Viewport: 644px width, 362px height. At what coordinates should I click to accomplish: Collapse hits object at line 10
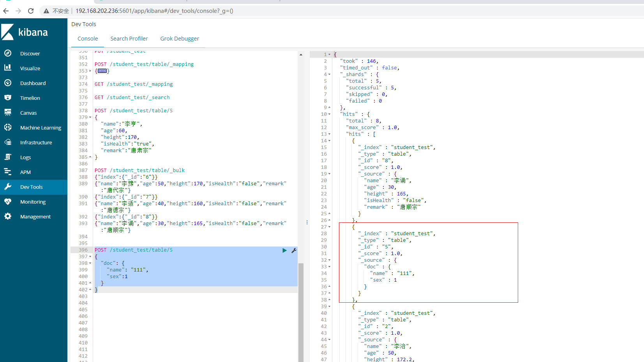[330, 114]
